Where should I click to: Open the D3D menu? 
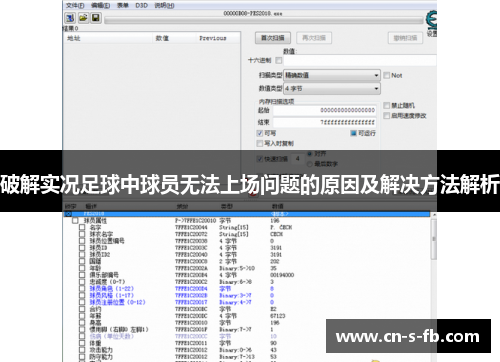point(141,5)
